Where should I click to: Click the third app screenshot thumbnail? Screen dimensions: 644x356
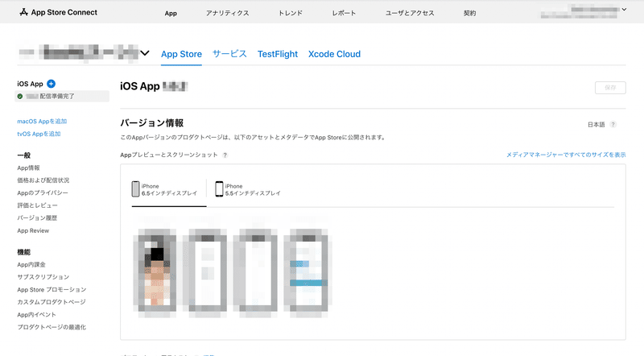point(255,273)
